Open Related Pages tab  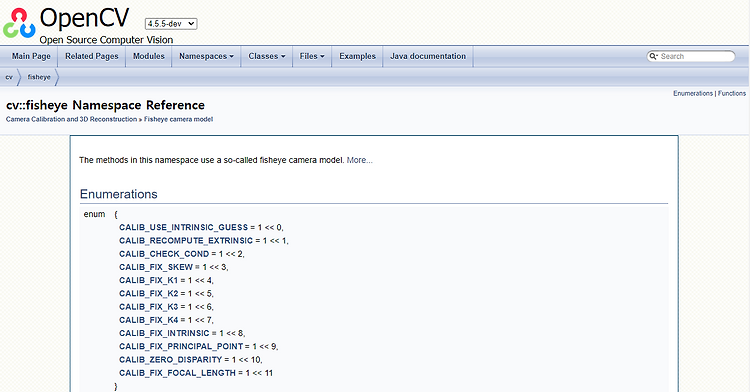(x=91, y=56)
